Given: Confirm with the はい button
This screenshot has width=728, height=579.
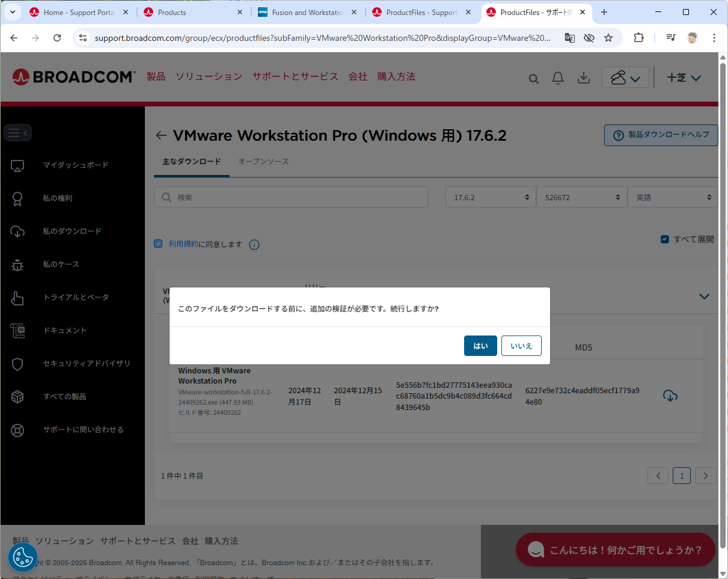Looking at the screenshot, I should coord(480,346).
